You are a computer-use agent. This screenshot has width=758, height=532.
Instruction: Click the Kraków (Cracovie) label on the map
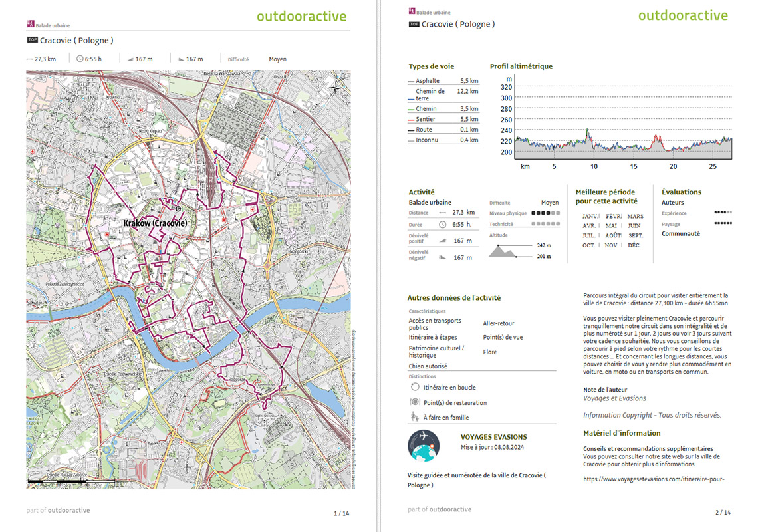[155, 223]
